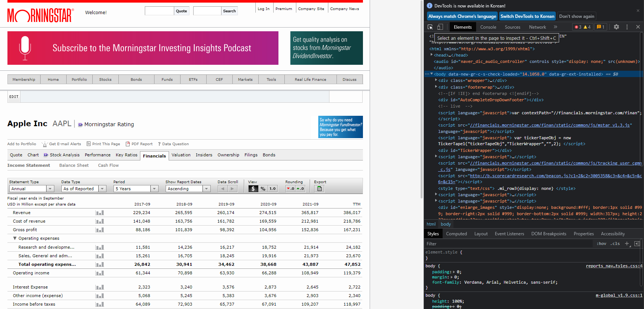
Task: Open the Statement Type Annual dropdown
Action: tap(32, 189)
